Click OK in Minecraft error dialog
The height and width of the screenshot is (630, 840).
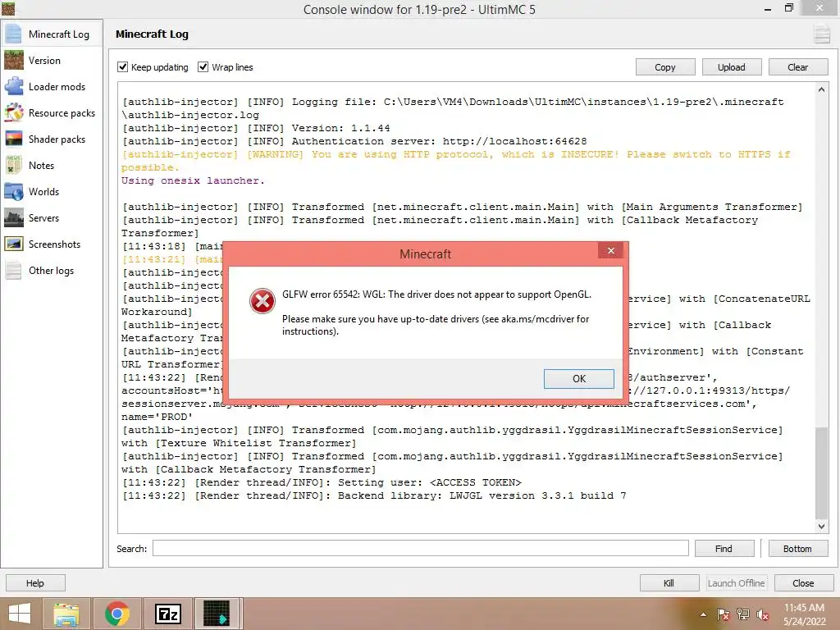[x=578, y=378]
